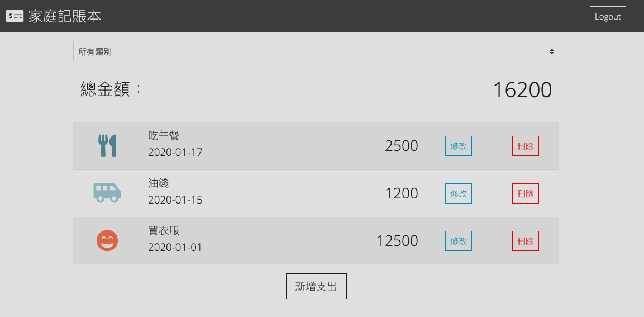
Task: Click the 油錢 date 2020-01-15
Action: click(175, 200)
